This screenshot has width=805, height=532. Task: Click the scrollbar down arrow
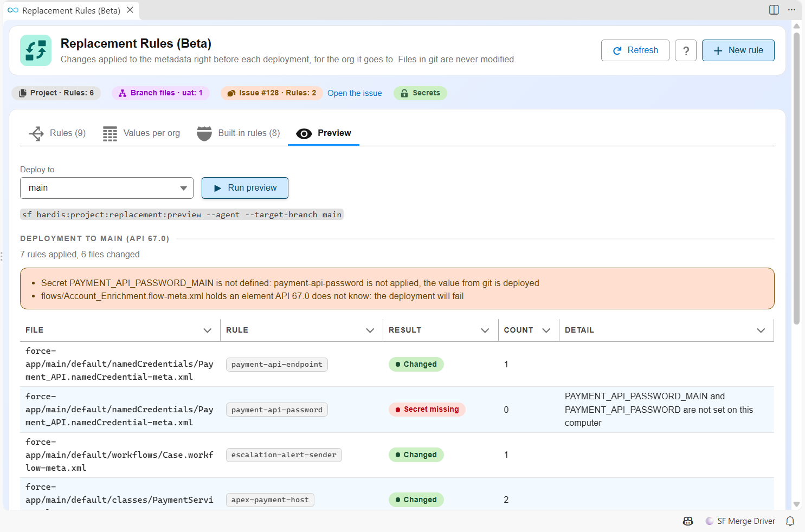click(796, 504)
